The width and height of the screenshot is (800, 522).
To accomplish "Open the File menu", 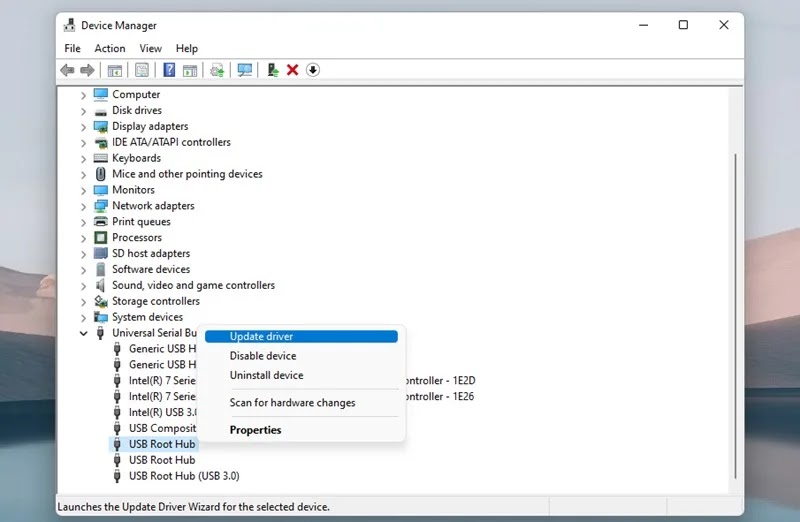I will point(72,48).
